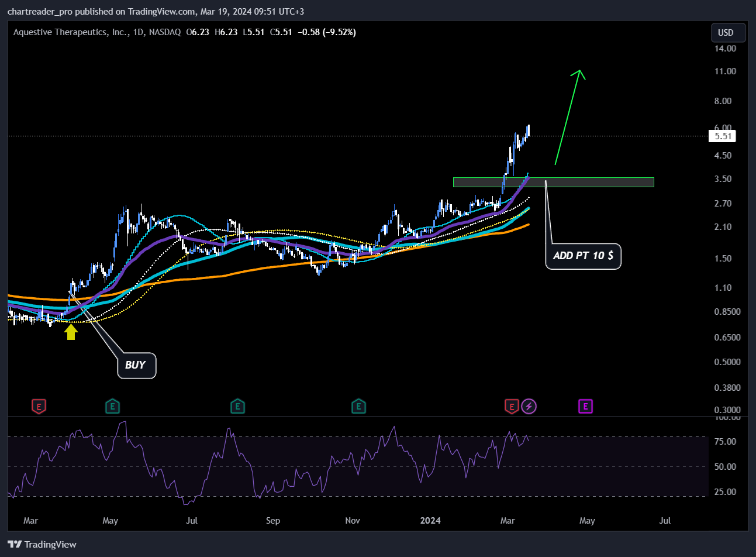The image size is (756, 557).
Task: Click the 0.8500 price axis label
Action: coord(727,312)
